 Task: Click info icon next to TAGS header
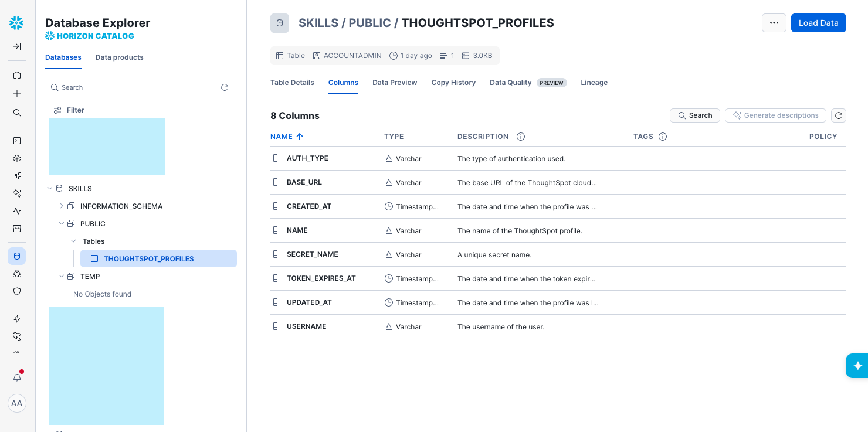click(x=663, y=137)
